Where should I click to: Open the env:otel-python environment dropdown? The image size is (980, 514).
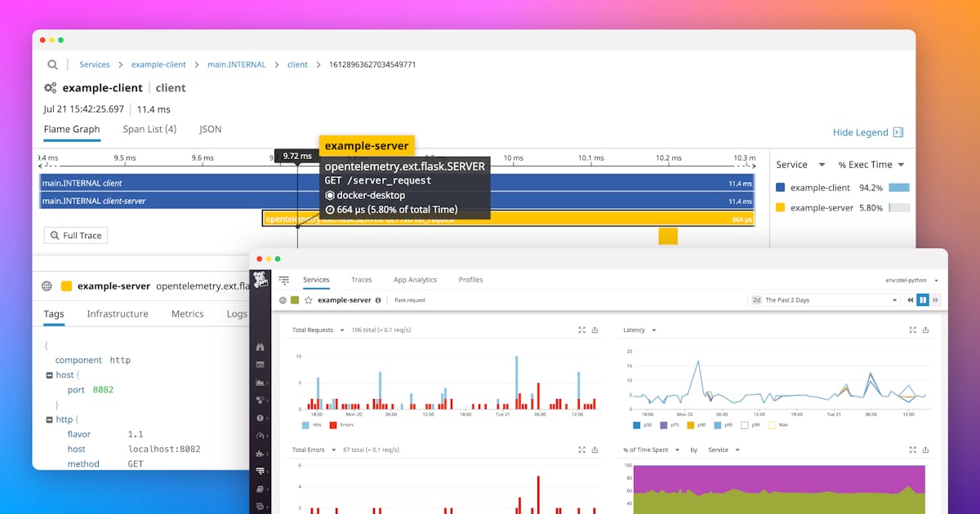pyautogui.click(x=911, y=280)
